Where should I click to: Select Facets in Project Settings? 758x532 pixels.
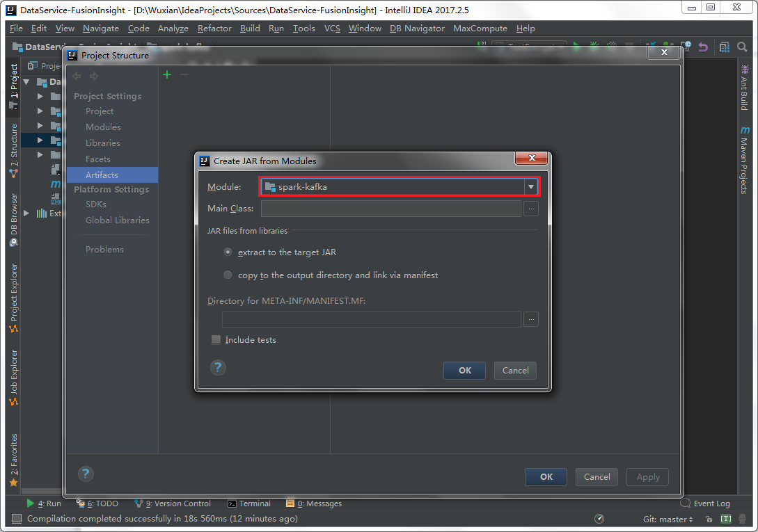pos(97,159)
